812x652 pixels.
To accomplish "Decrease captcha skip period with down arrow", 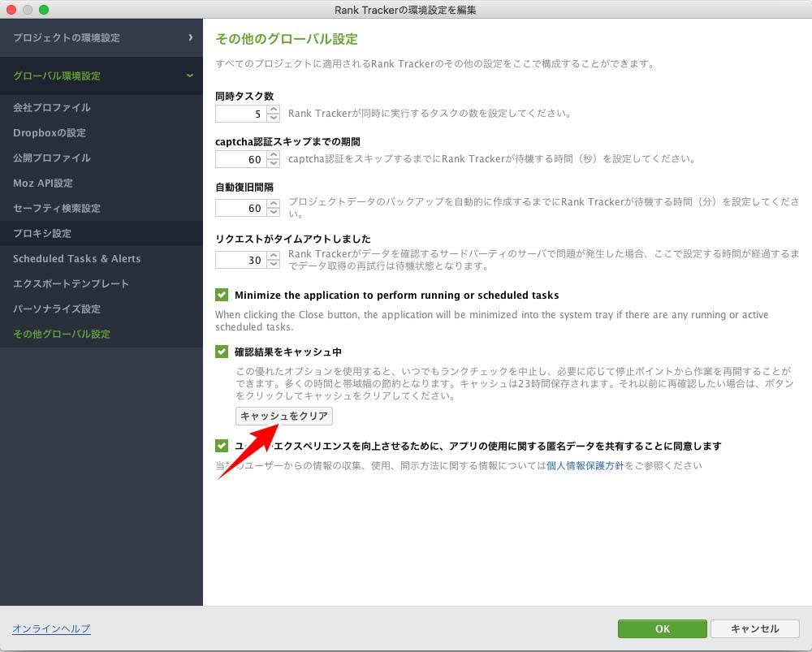I will click(274, 163).
